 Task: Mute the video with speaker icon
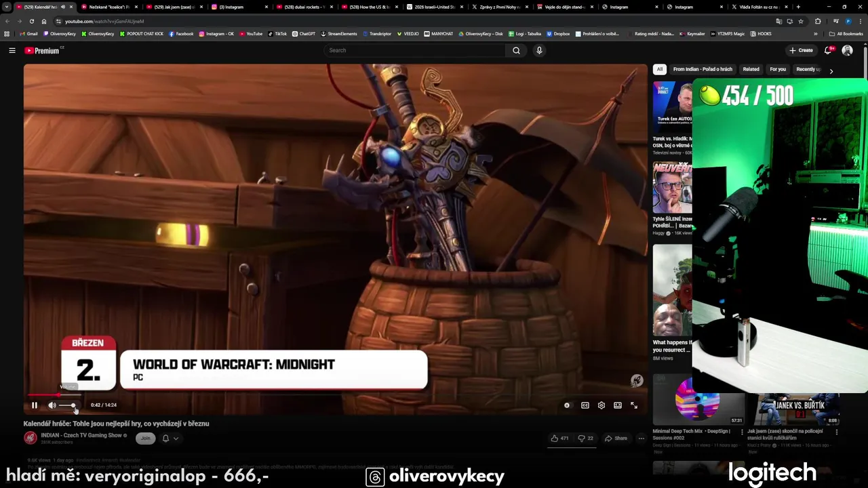coord(52,405)
